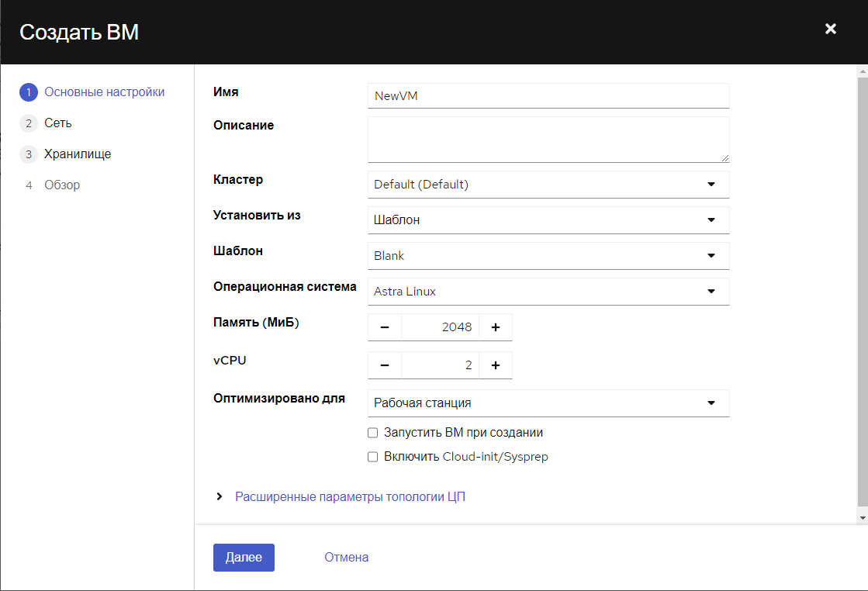Open the Операционная система dropdown
The image size is (868, 591).
point(548,292)
